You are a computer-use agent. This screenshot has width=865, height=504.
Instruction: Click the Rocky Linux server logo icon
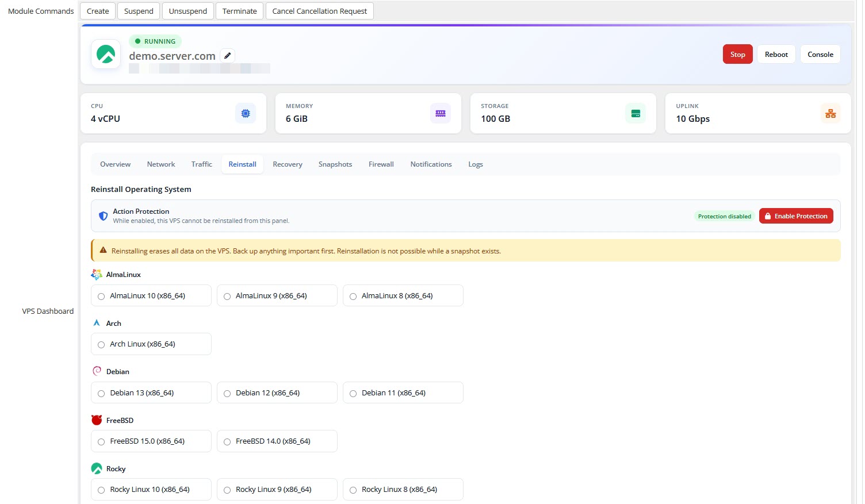[x=106, y=54]
